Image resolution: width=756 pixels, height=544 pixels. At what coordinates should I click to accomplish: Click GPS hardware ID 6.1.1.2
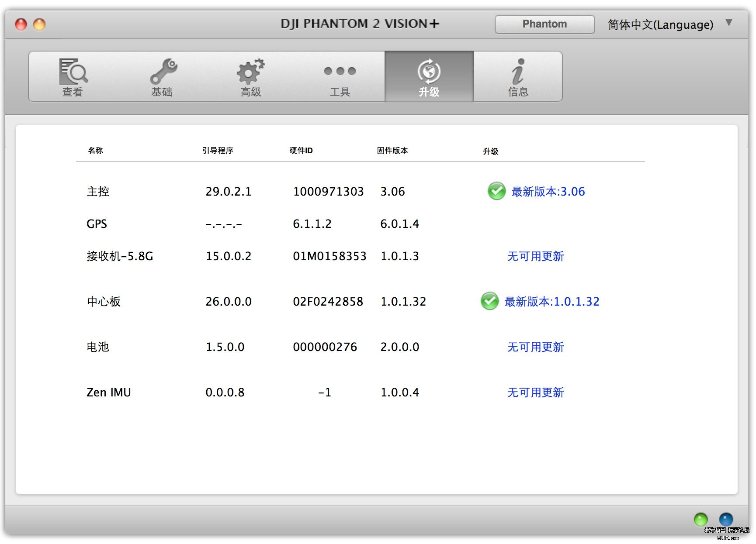(312, 224)
